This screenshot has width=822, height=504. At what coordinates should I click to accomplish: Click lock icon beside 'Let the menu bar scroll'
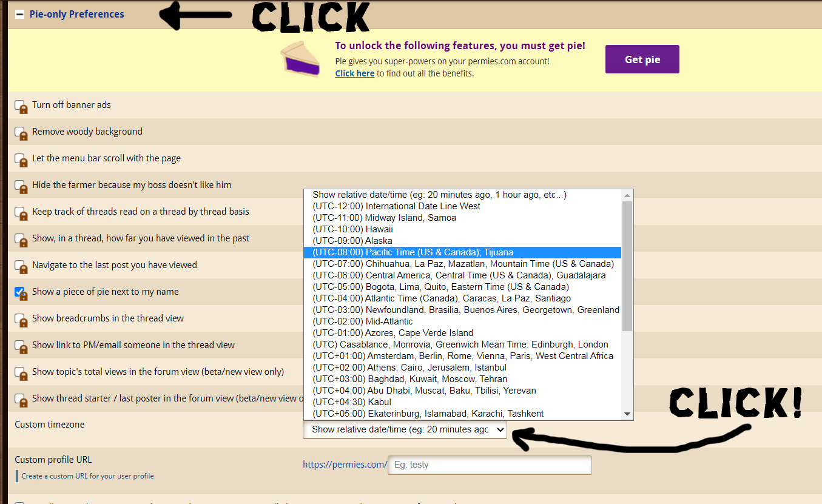pos(23,162)
